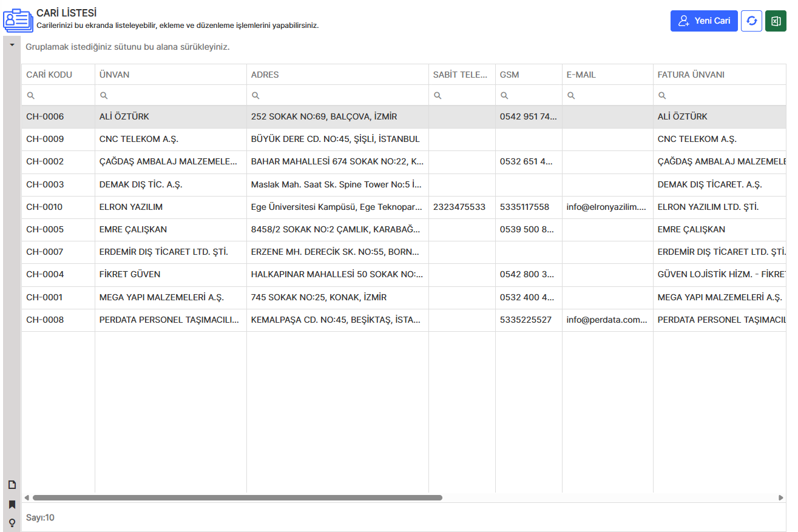Expand the left panel dropdown arrow
This screenshot has width=798, height=532.
click(x=12, y=45)
